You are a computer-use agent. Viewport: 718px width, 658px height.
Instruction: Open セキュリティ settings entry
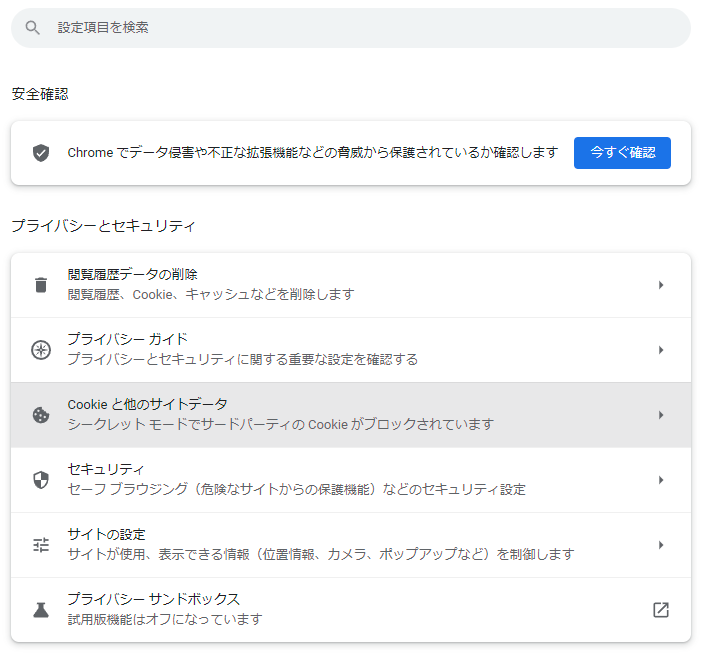click(351, 480)
